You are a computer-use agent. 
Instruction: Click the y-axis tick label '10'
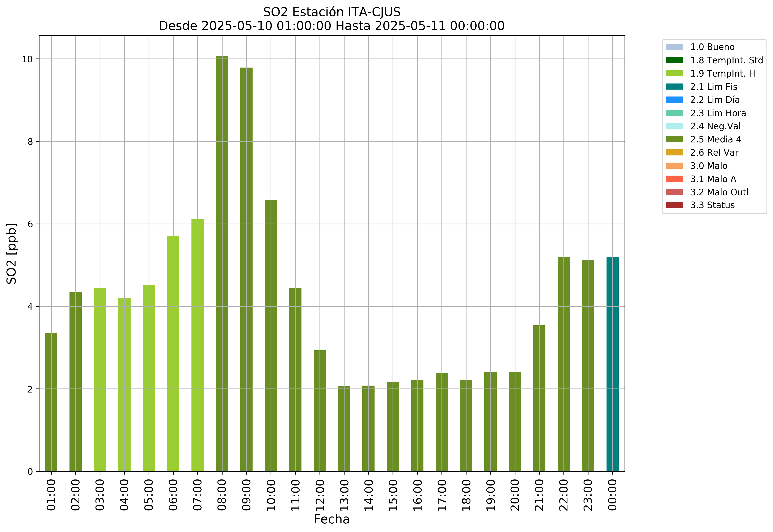(27, 59)
